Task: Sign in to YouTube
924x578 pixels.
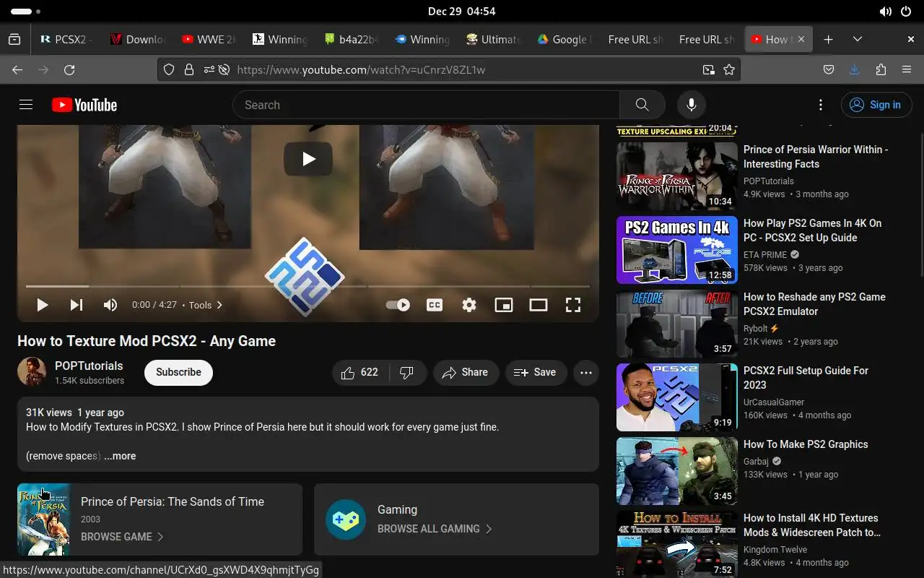Action: pyautogui.click(x=876, y=105)
